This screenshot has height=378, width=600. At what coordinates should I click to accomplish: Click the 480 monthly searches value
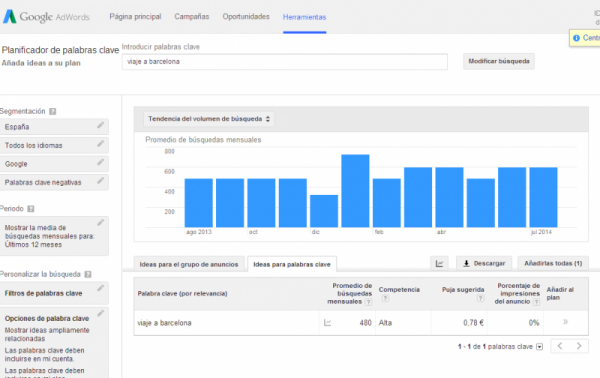(x=365, y=323)
